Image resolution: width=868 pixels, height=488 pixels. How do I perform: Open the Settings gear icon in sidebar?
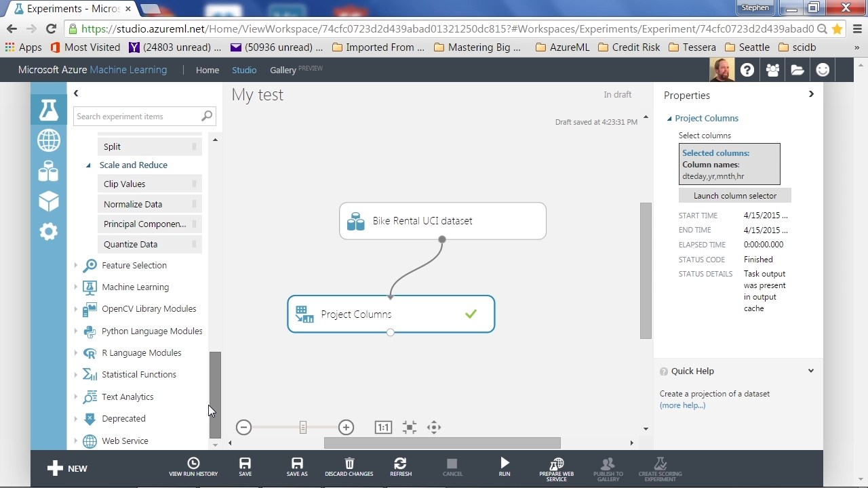click(48, 232)
